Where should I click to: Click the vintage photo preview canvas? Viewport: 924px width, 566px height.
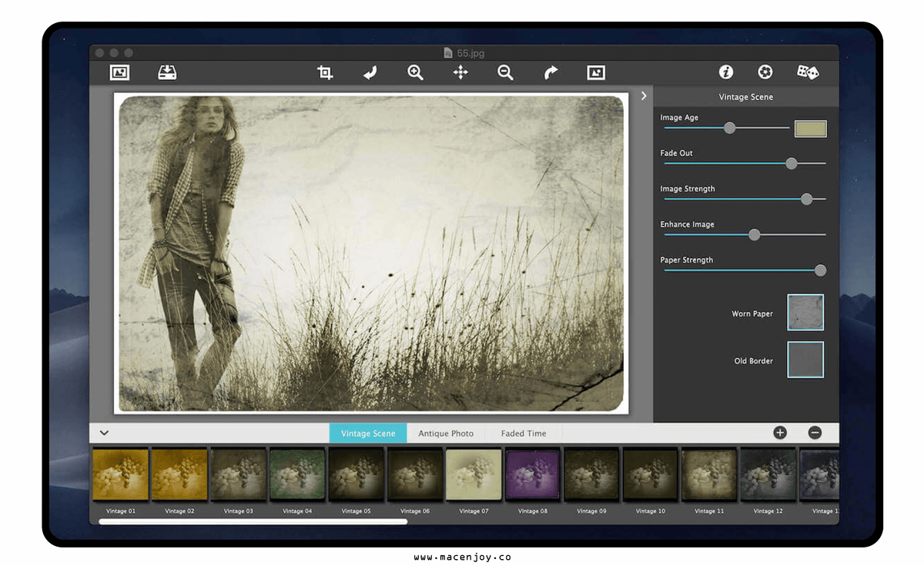(371, 253)
